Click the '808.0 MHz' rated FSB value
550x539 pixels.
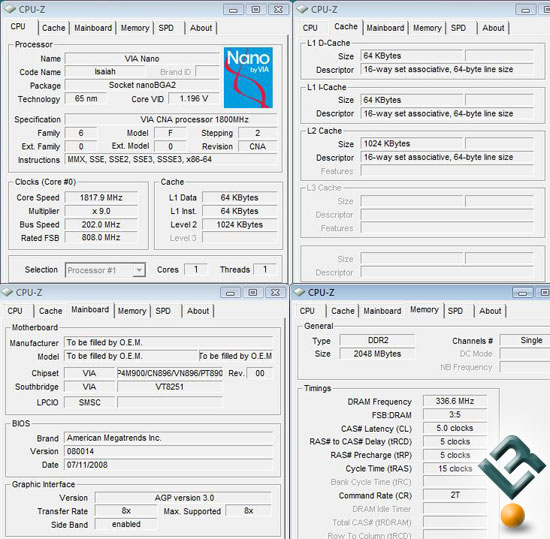click(101, 238)
